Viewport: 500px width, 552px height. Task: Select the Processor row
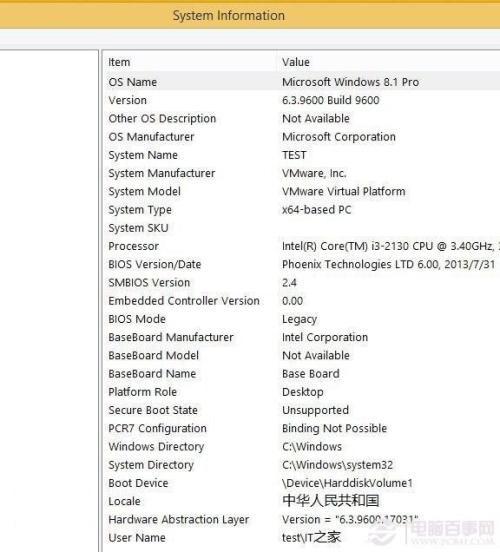tap(302, 246)
